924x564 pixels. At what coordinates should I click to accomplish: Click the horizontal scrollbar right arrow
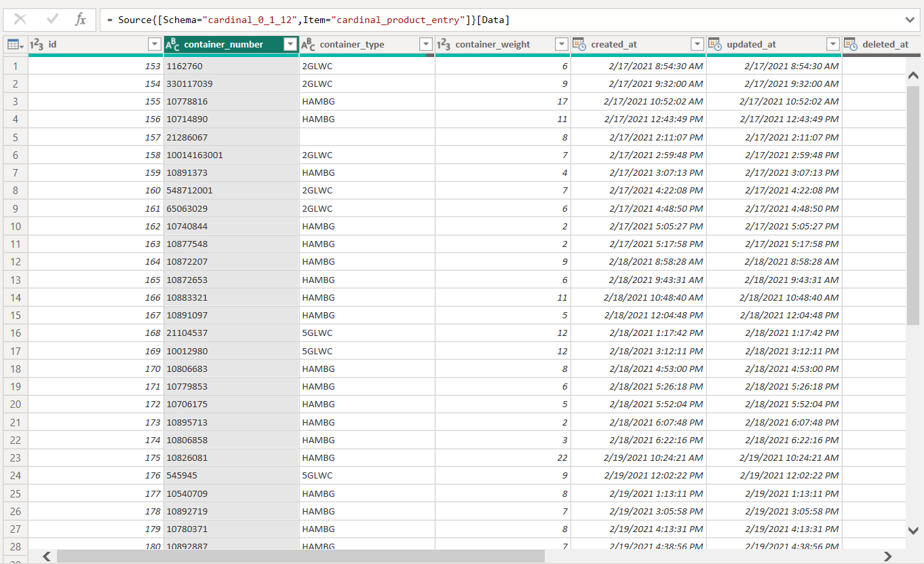pyautogui.click(x=887, y=557)
